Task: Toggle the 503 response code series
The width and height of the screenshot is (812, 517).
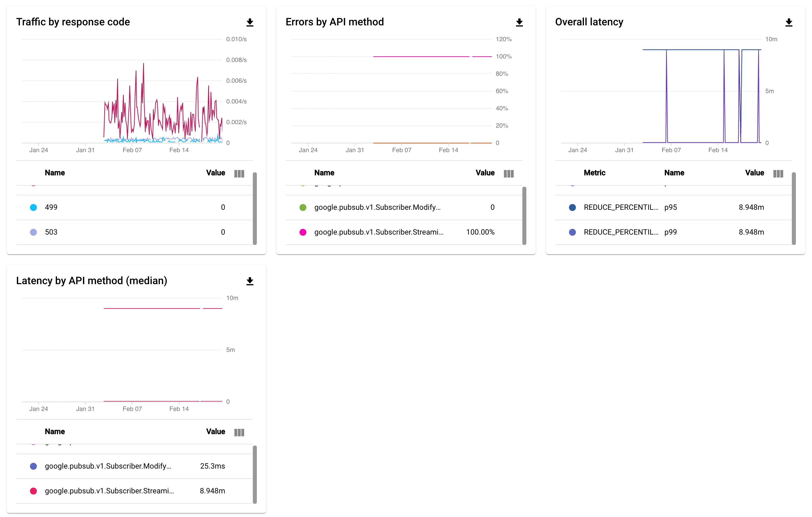Action: pyautogui.click(x=33, y=232)
